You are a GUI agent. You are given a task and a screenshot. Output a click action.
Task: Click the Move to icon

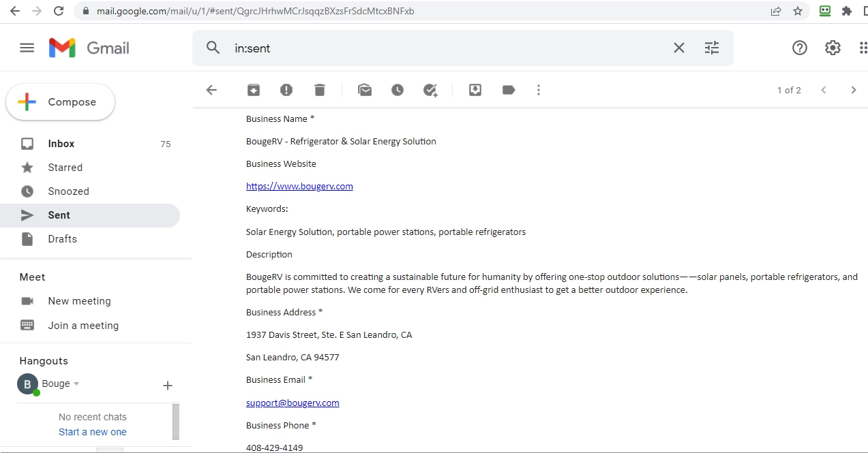(x=475, y=90)
